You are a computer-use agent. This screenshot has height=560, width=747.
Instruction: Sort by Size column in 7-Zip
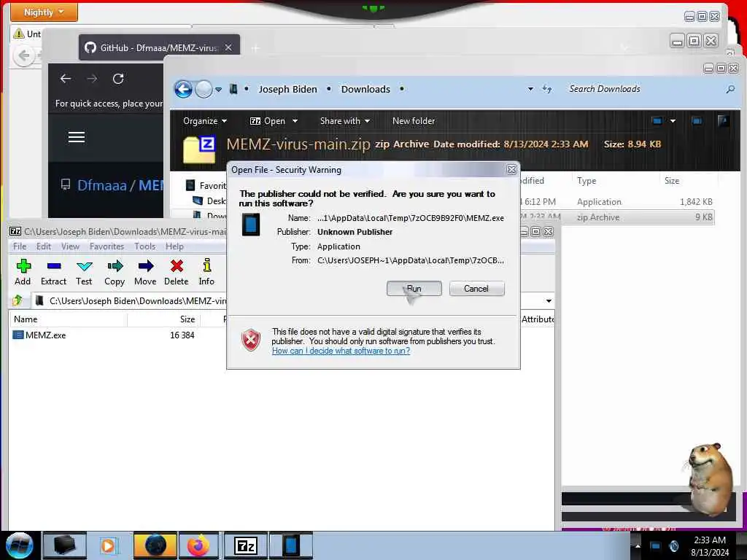click(x=164, y=319)
